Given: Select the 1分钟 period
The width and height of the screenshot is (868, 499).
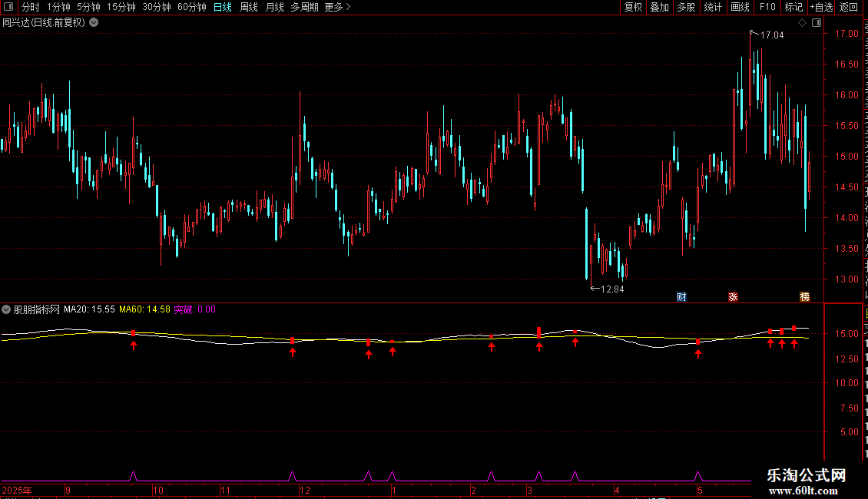Looking at the screenshot, I should point(58,7).
